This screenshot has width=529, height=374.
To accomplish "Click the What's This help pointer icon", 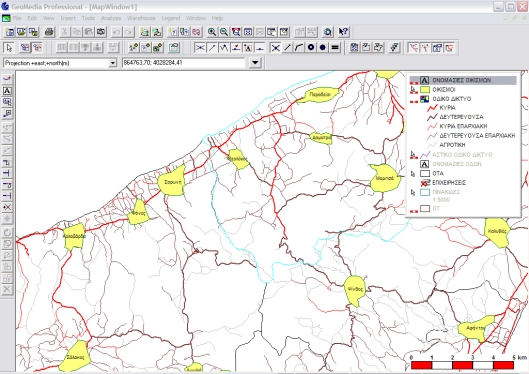I will point(343,32).
